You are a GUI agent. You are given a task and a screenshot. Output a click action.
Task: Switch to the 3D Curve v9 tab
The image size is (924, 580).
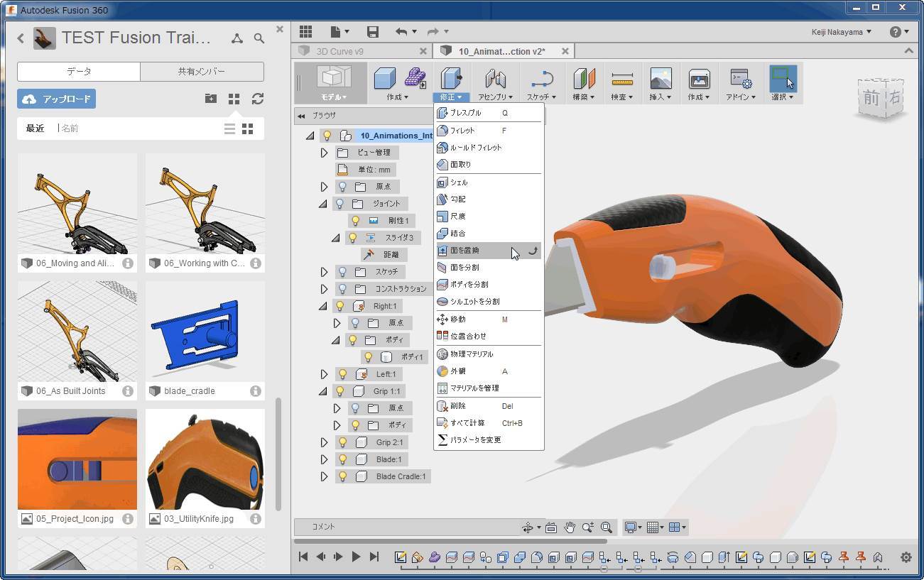click(340, 51)
